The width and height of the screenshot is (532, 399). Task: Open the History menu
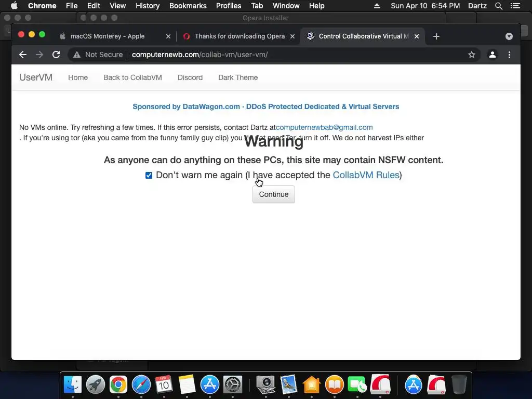coord(148,6)
